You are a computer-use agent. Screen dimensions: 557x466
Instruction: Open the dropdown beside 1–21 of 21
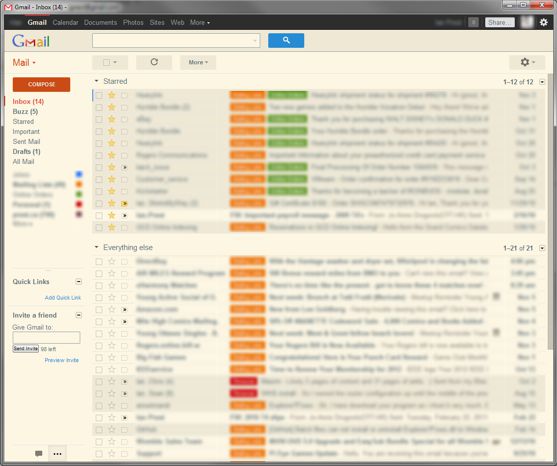(542, 248)
